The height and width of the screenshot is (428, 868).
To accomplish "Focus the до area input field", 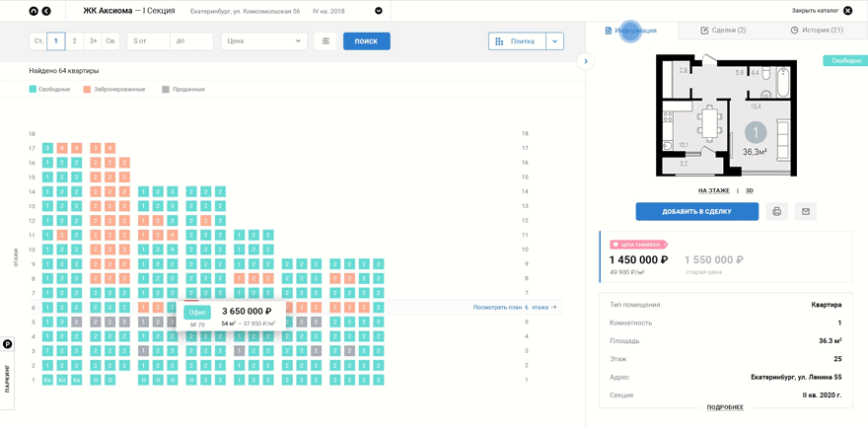I will (x=191, y=41).
